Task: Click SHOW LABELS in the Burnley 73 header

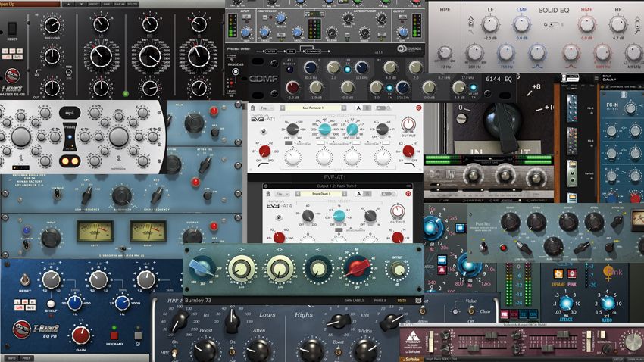Action: (x=354, y=301)
